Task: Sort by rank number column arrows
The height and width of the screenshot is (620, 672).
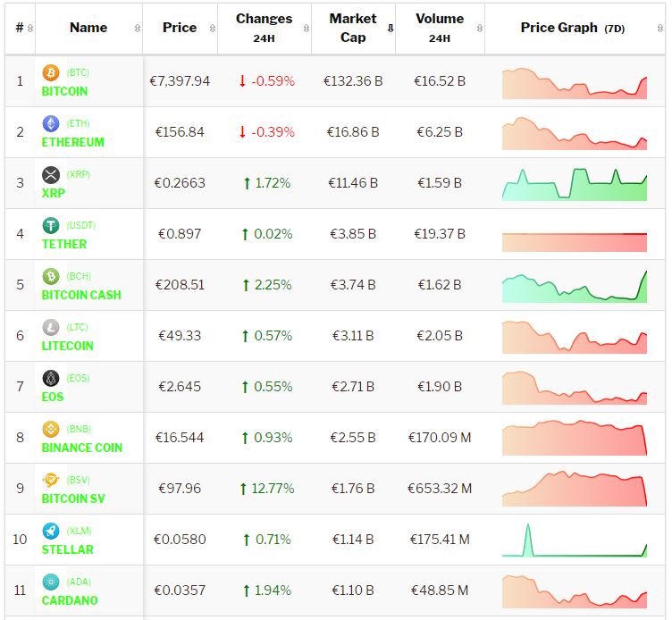Action: [31, 29]
